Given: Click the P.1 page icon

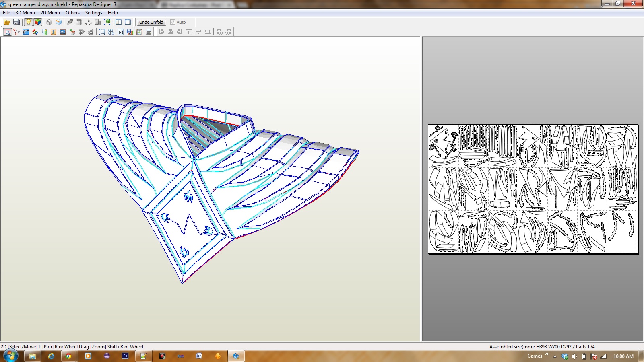Looking at the screenshot, I should [x=121, y=32].
